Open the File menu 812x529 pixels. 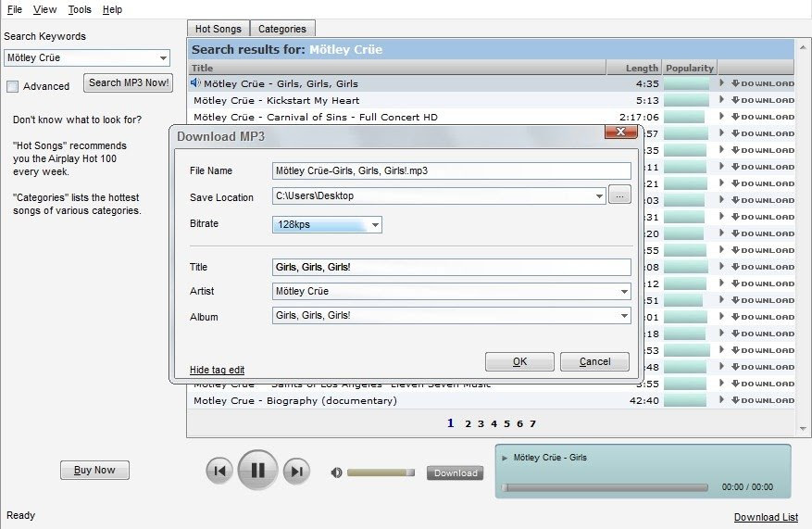coord(15,9)
